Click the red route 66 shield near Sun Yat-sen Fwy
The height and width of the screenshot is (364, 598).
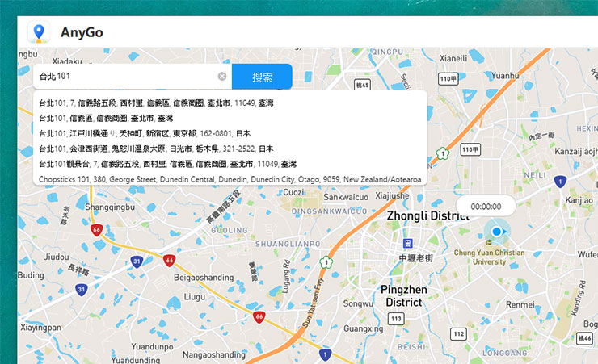click(259, 316)
